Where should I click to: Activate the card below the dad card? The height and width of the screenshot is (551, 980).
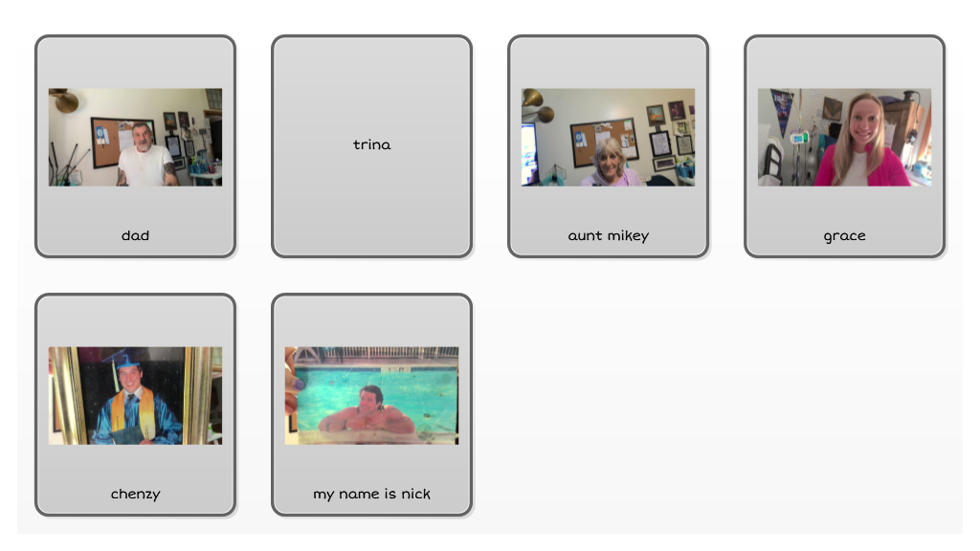point(135,405)
